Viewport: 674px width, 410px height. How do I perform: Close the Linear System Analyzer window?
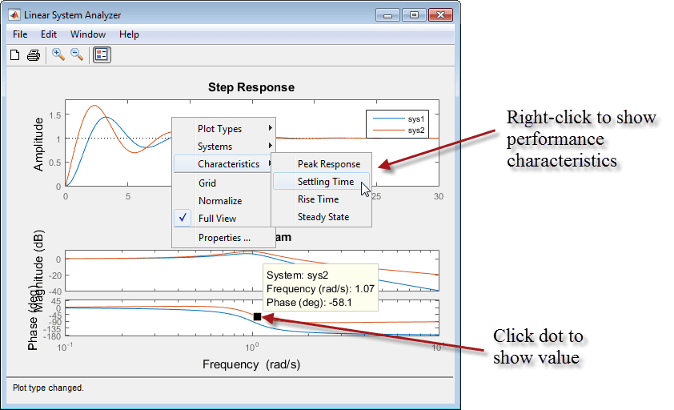point(440,15)
